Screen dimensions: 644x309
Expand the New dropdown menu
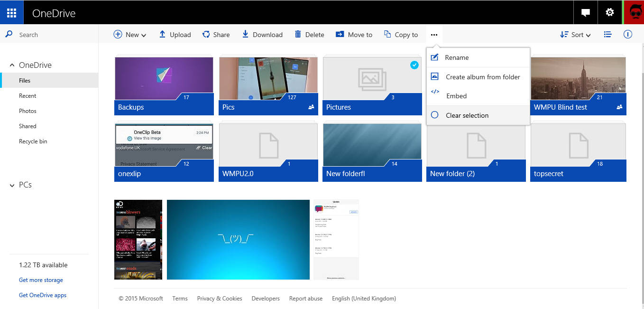click(x=130, y=35)
